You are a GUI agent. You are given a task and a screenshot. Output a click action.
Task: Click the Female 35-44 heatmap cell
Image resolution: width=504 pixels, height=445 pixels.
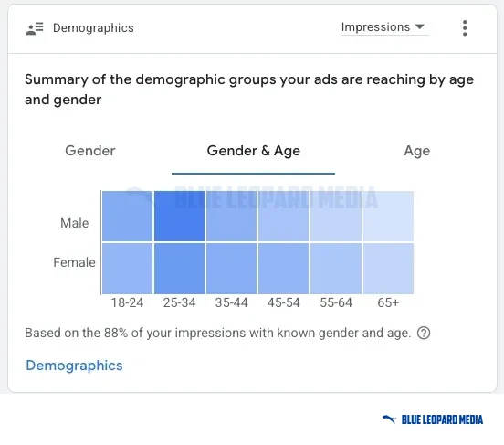pos(231,269)
